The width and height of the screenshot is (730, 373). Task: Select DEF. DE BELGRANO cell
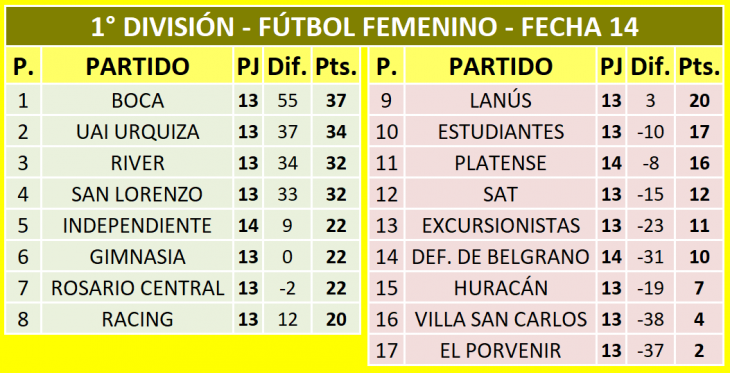pos(500,257)
